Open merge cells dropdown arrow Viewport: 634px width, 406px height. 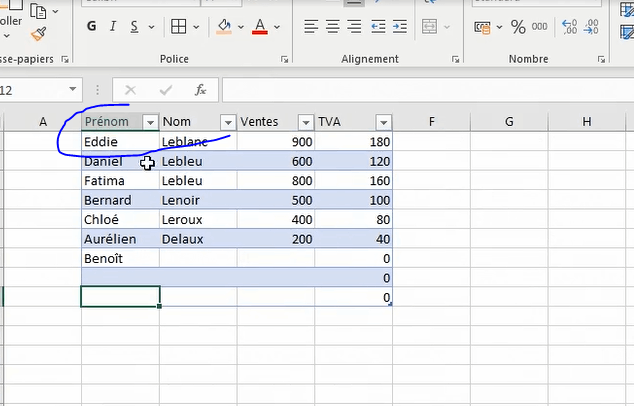[447, 27]
